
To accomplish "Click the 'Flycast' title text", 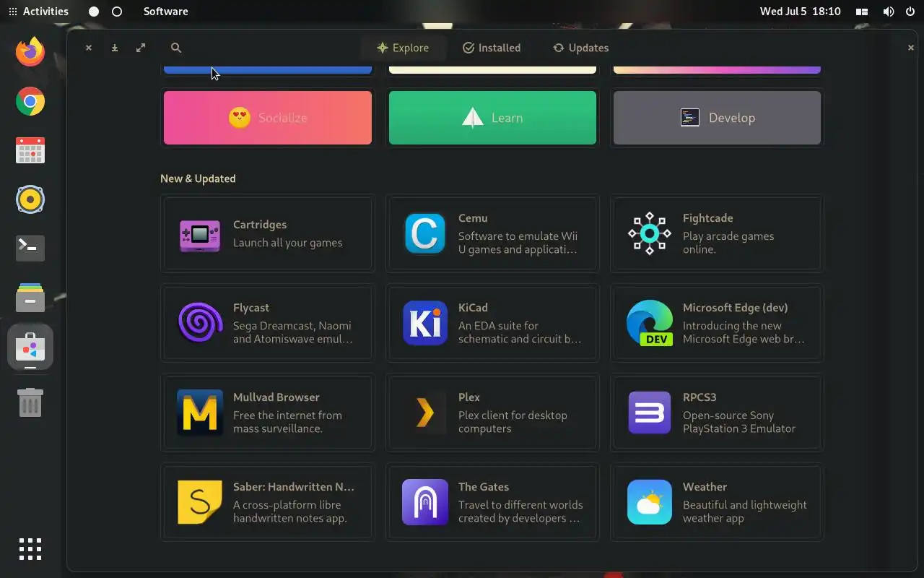I will tap(251, 308).
